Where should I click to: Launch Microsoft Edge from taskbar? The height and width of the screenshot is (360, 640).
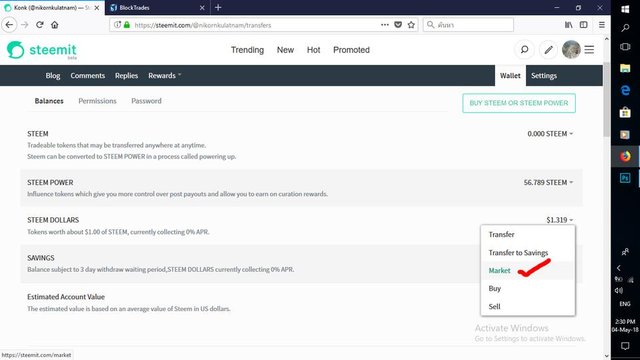(x=625, y=90)
